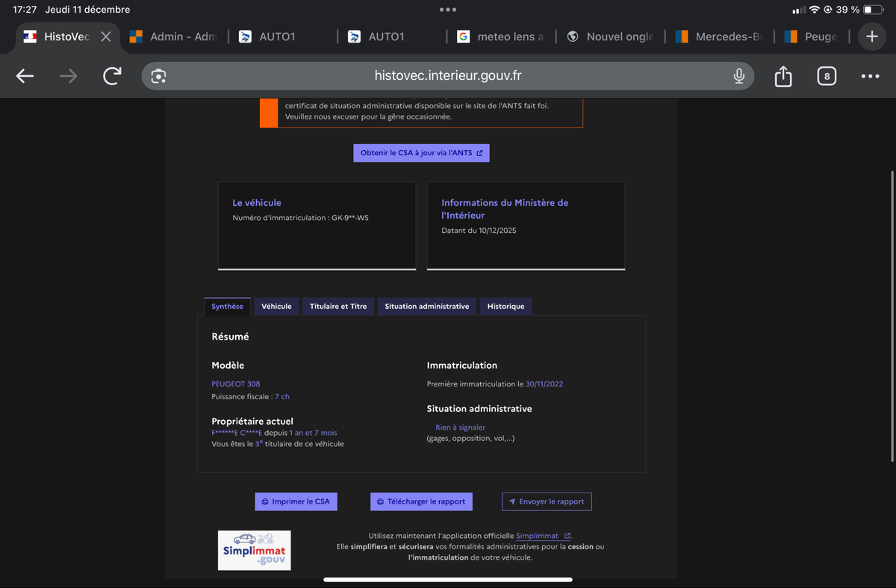
Task: Open the share sheet icon
Action: click(x=783, y=76)
